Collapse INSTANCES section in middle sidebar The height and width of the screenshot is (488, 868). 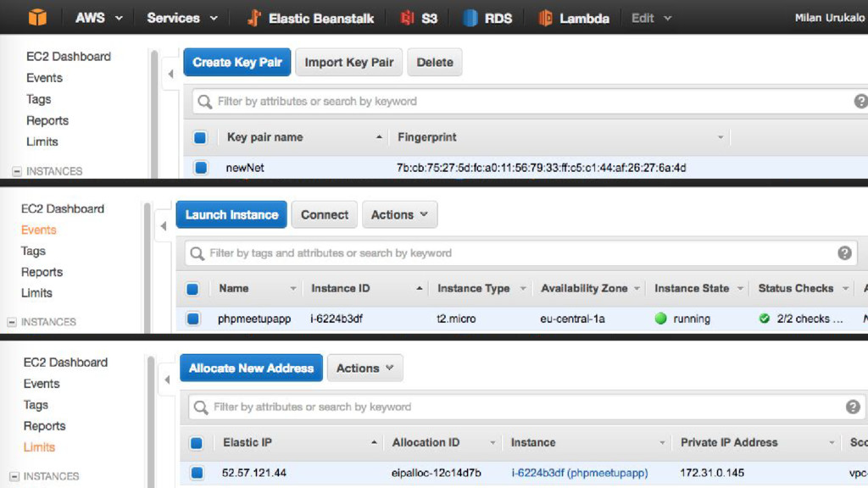point(12,322)
